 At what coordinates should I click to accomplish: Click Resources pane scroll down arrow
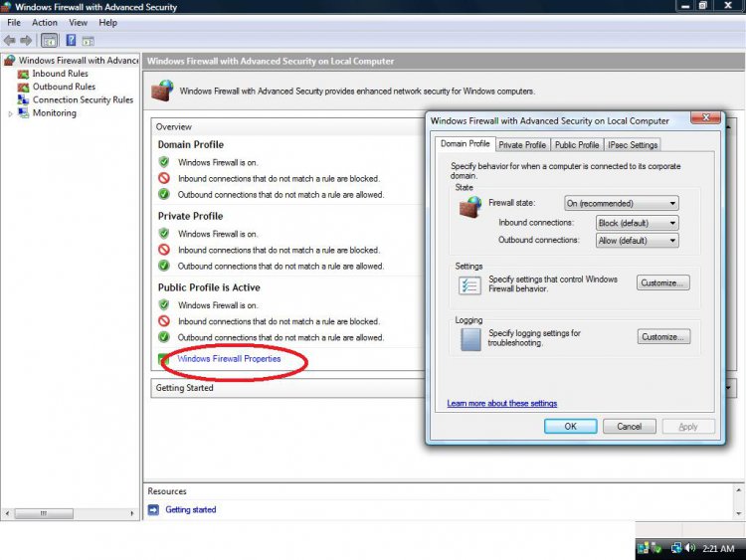[739, 514]
